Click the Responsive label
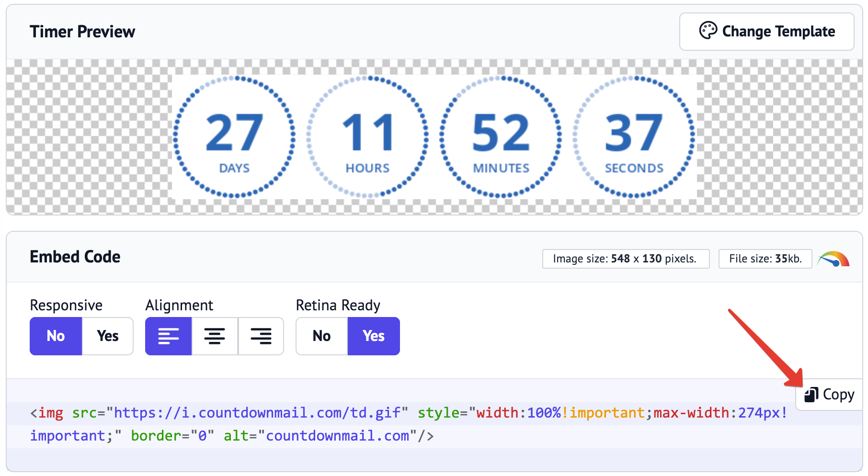Viewport: 868px width, 476px height. (66, 305)
